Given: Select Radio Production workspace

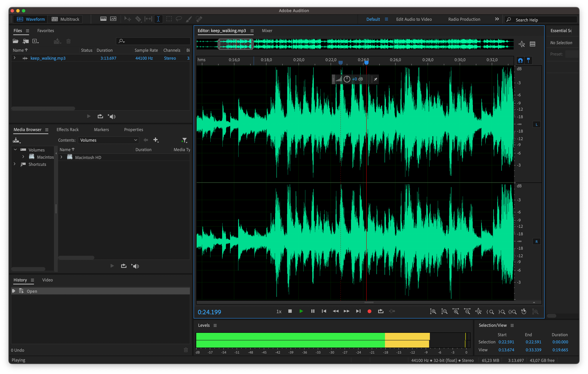Looking at the screenshot, I should [x=464, y=19].
